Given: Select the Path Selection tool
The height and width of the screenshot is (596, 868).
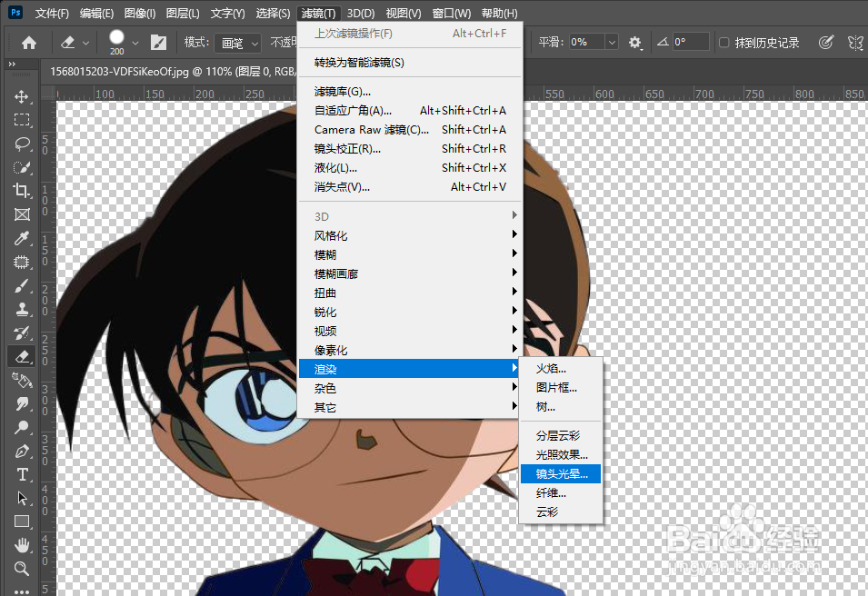Looking at the screenshot, I should [x=22, y=498].
